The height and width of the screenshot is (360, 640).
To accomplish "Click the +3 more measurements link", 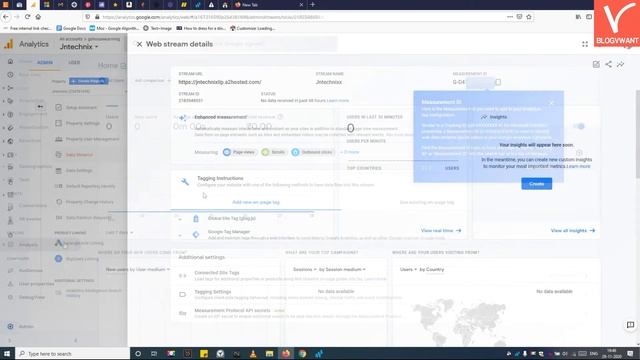I will (x=350, y=152).
